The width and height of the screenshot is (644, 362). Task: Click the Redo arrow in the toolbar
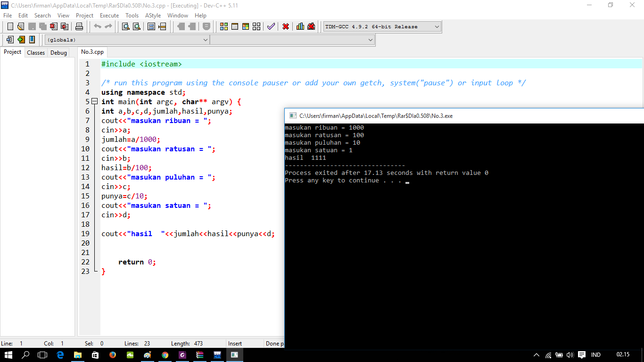108,26
